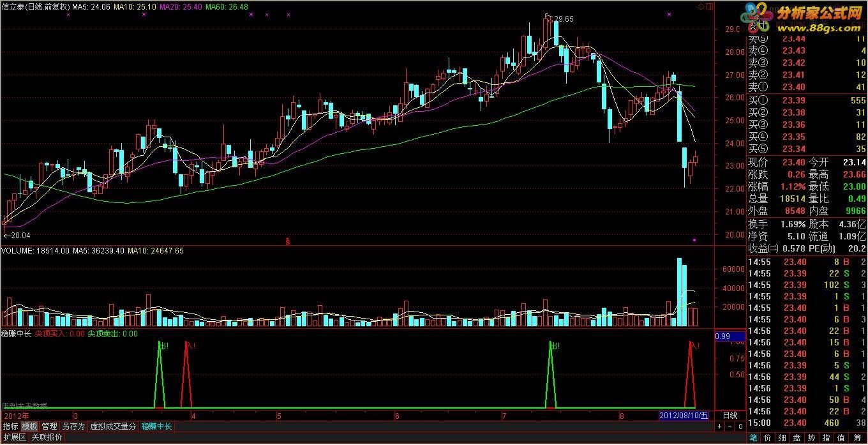Click the 买⑤ bid price 23.34 row

(x=807, y=149)
